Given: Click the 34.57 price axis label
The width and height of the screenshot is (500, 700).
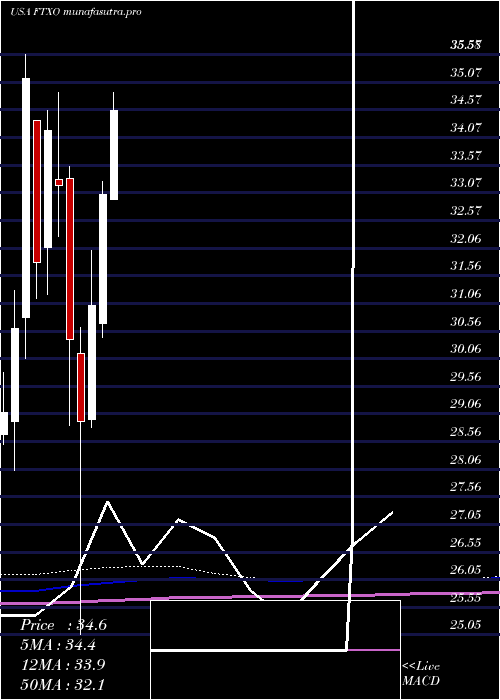Looking at the screenshot, I should pyautogui.click(x=466, y=100).
